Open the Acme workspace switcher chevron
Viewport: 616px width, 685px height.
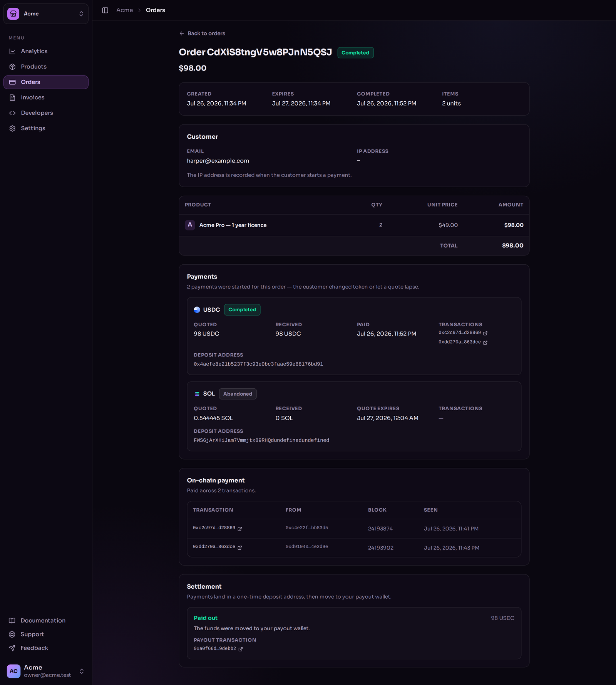tap(81, 13)
